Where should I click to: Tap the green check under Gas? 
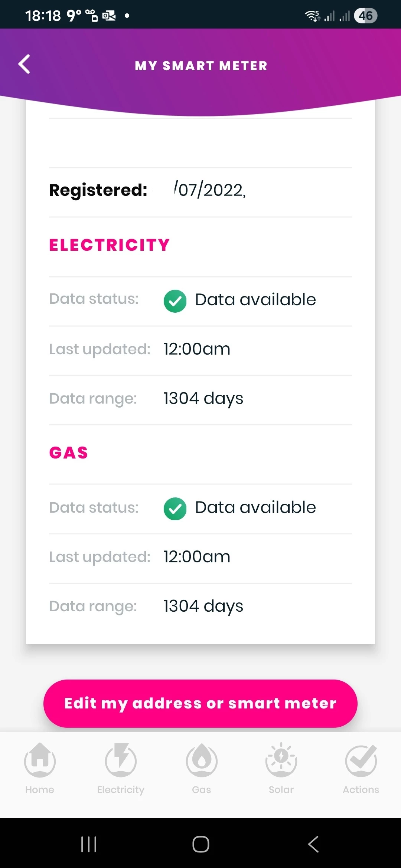pyautogui.click(x=175, y=509)
